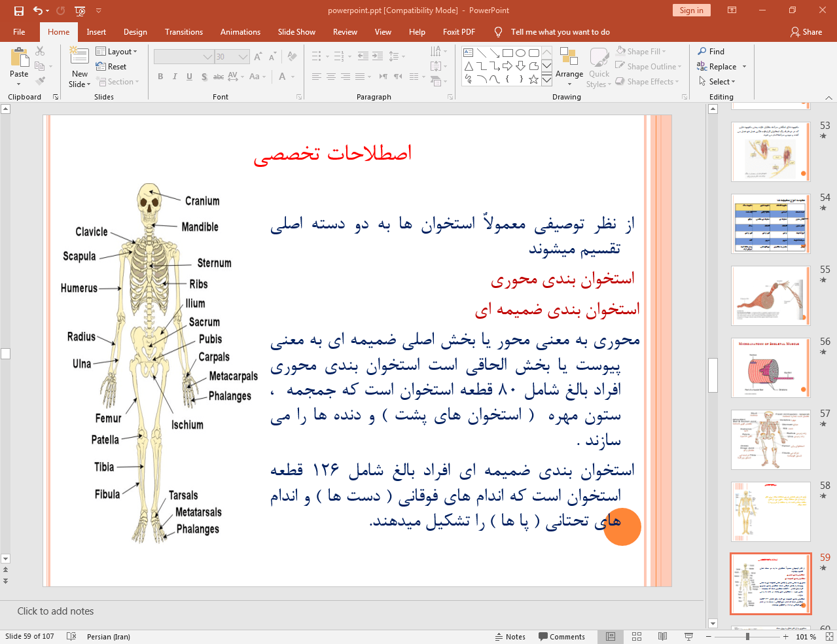Screen dimensions: 837x644
Task: Click the Reset slide button
Action: [x=111, y=67]
